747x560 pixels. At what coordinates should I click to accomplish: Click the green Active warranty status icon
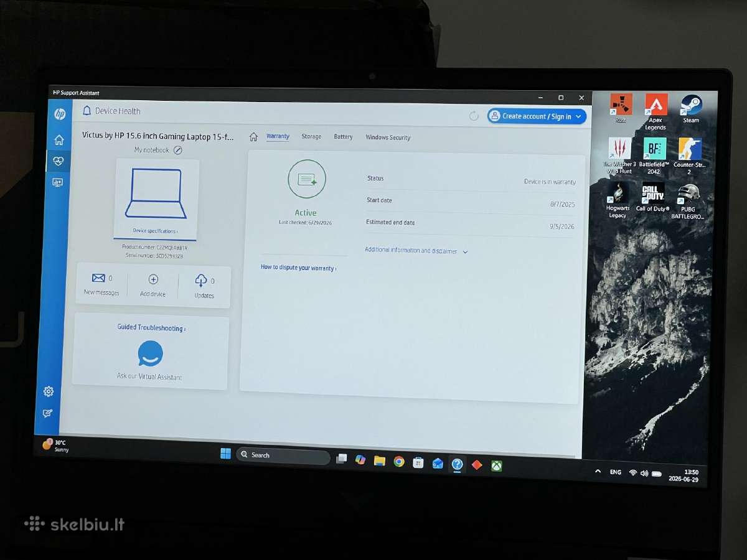pos(307,179)
